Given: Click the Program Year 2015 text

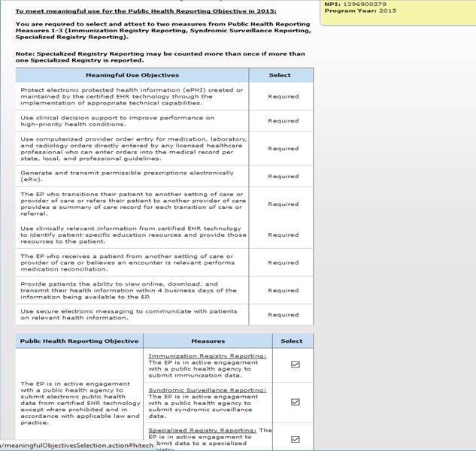Looking at the screenshot, I should tap(350, 12).
